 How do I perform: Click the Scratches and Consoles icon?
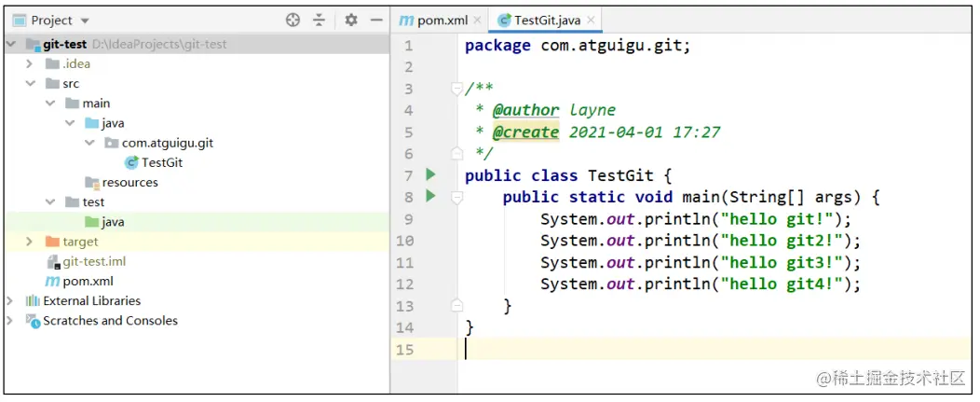(x=33, y=321)
